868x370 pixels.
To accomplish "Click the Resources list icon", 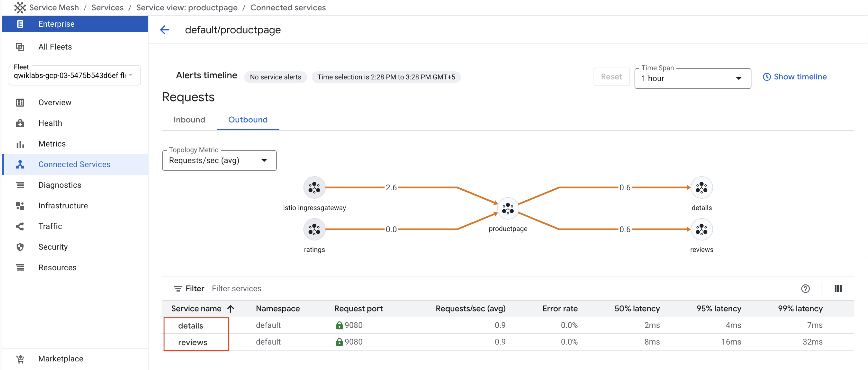I will click(x=20, y=268).
